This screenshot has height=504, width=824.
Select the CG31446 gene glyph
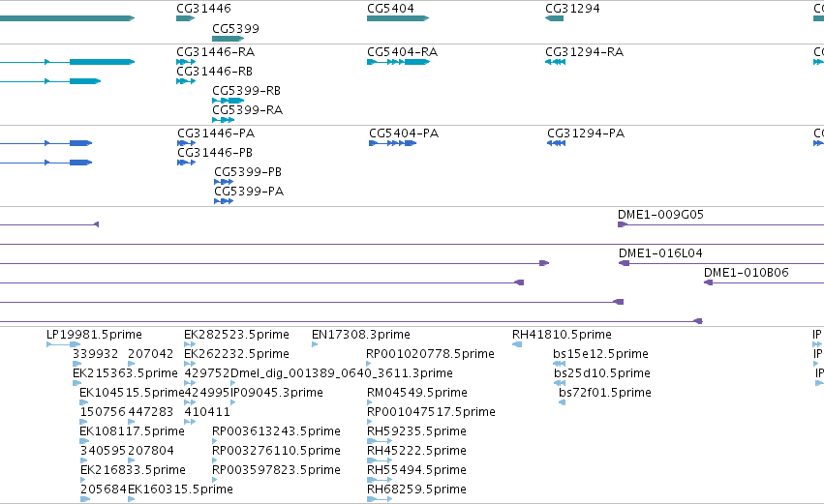[x=186, y=18]
